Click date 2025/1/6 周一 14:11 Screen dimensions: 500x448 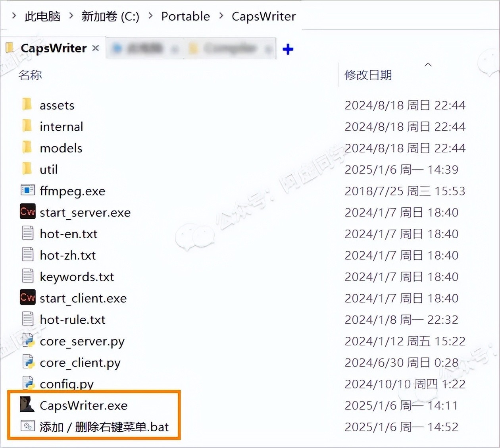click(401, 406)
